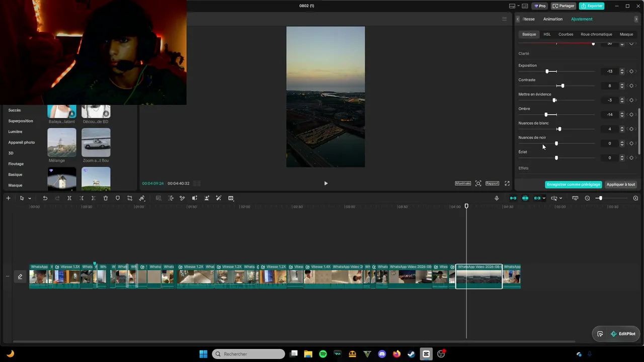The height and width of the screenshot is (362, 644).
Task: Open Spotify from the Windows taskbar
Action: point(323,354)
